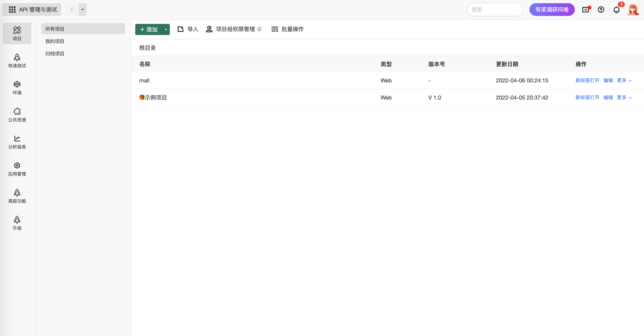The image size is (644, 336).
Task: Select 归档项目 in the project list
Action: [55, 54]
